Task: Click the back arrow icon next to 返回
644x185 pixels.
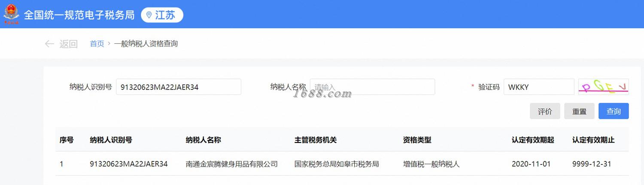Action: coord(49,44)
